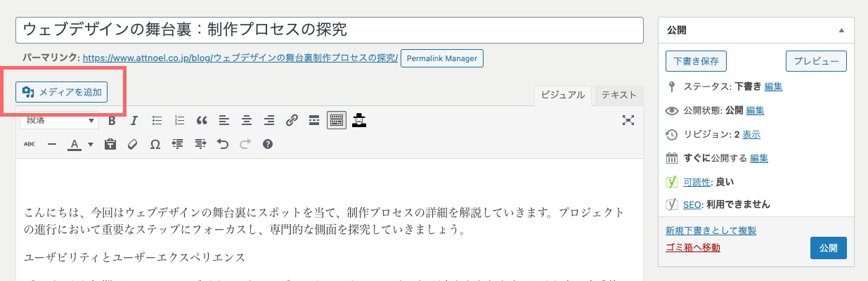Undo the last edit
The image size is (868, 281).
[223, 144]
